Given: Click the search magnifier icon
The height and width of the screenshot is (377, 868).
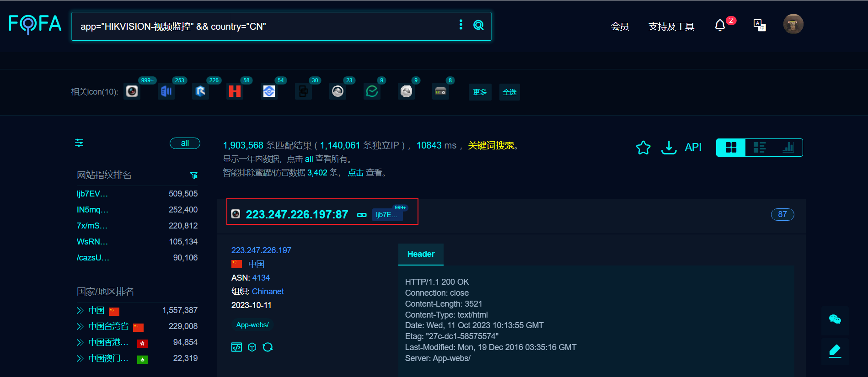Looking at the screenshot, I should [x=478, y=25].
